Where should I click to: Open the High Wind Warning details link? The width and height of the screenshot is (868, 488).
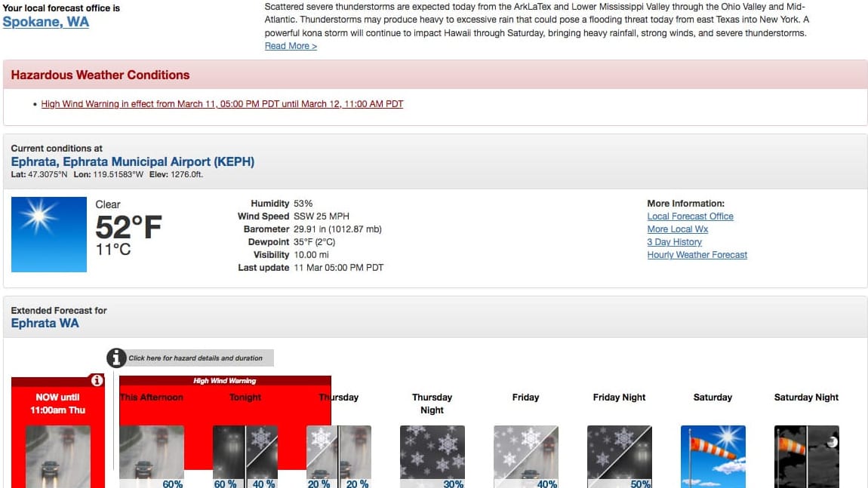(222, 103)
